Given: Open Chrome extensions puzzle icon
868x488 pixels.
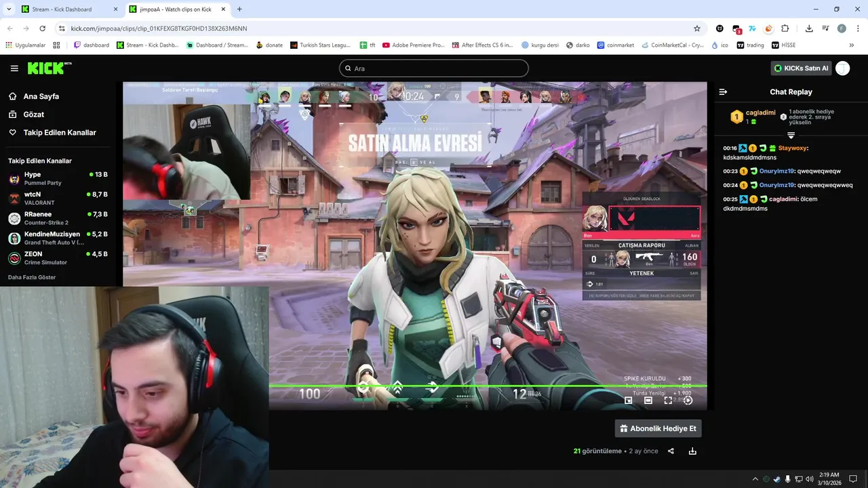Looking at the screenshot, I should 785,28.
